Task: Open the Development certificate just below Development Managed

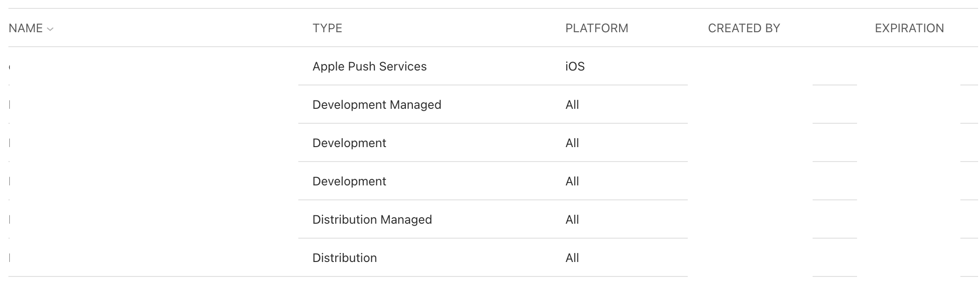Action: pyautogui.click(x=349, y=143)
